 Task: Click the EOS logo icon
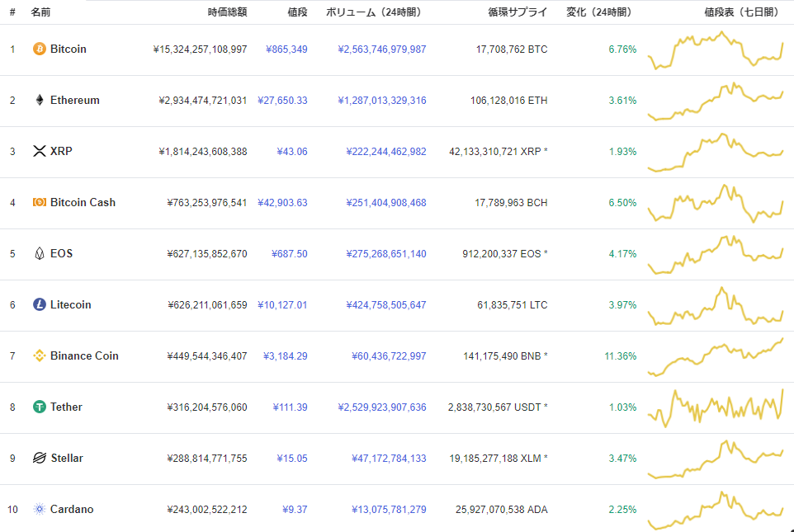click(39, 253)
